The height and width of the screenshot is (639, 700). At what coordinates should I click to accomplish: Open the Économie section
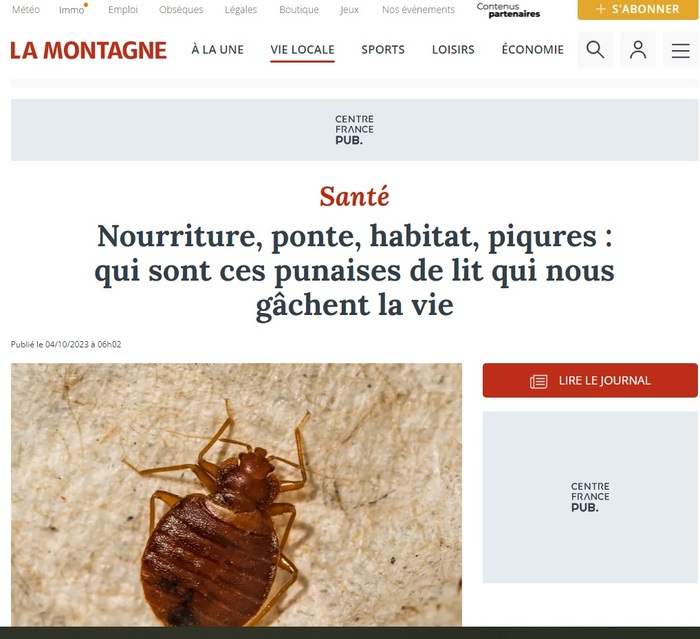[533, 50]
